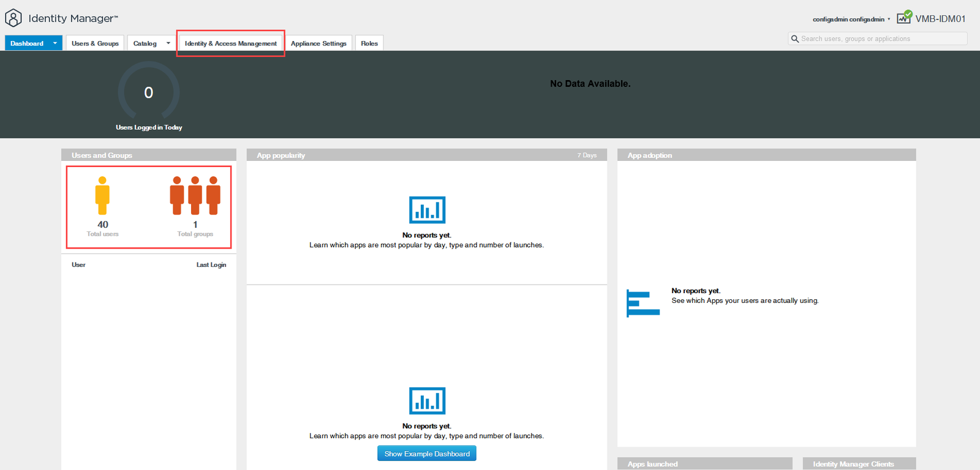Focus the search users, groups or applications field
Screen dimensions: 980x470
pyautogui.click(x=878, y=39)
